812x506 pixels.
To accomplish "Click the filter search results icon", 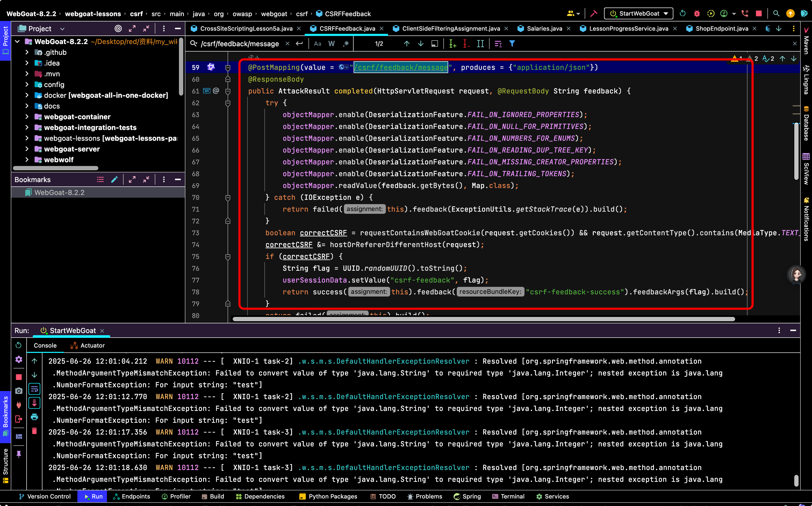I will click(512, 44).
